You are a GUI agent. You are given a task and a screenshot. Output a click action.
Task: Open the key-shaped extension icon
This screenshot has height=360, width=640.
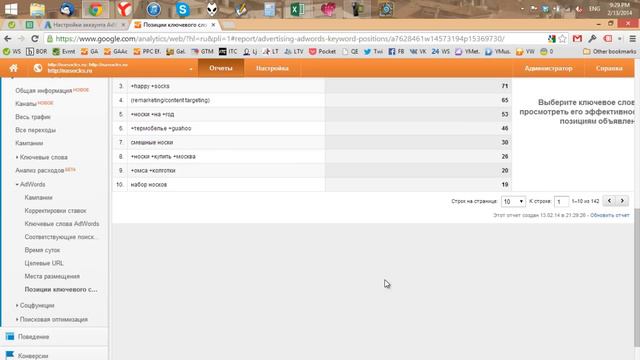[x=592, y=39]
